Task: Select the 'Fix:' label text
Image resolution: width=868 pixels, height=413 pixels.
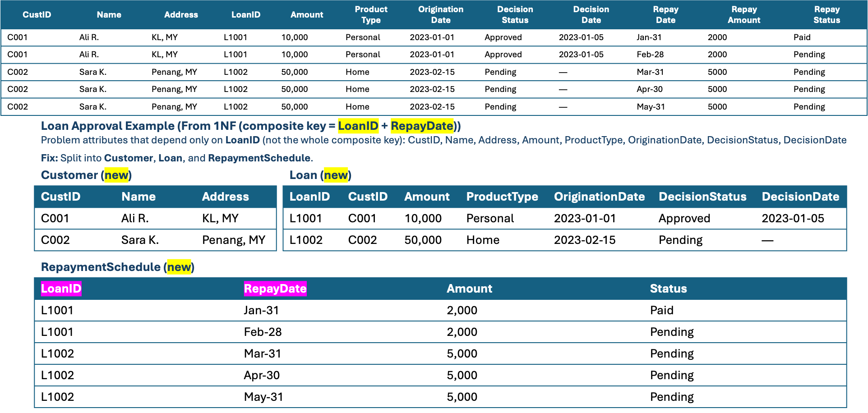Action: [49, 158]
